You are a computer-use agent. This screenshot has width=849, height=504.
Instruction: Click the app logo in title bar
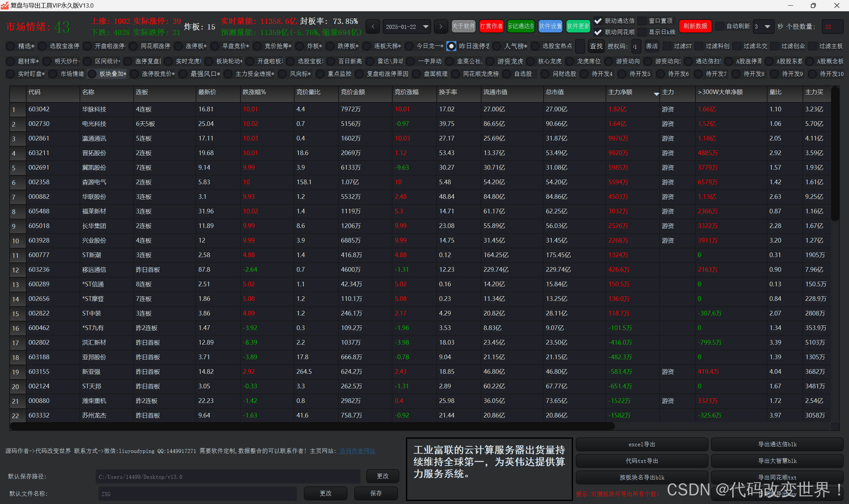4,5
